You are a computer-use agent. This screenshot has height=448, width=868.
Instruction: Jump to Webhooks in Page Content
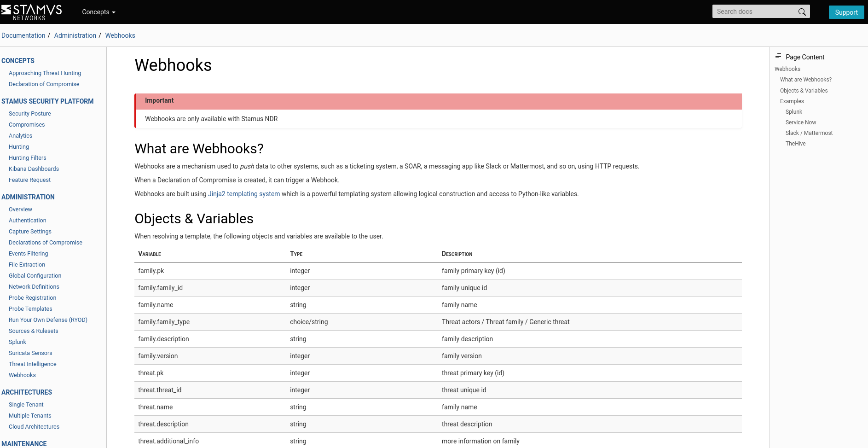[787, 69]
